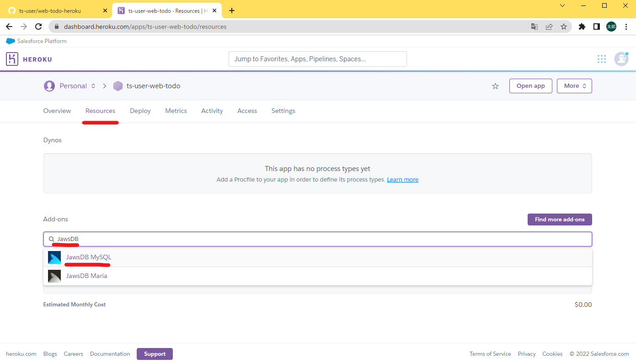Go to the Metrics tab
This screenshot has width=636, height=364.
(176, 111)
